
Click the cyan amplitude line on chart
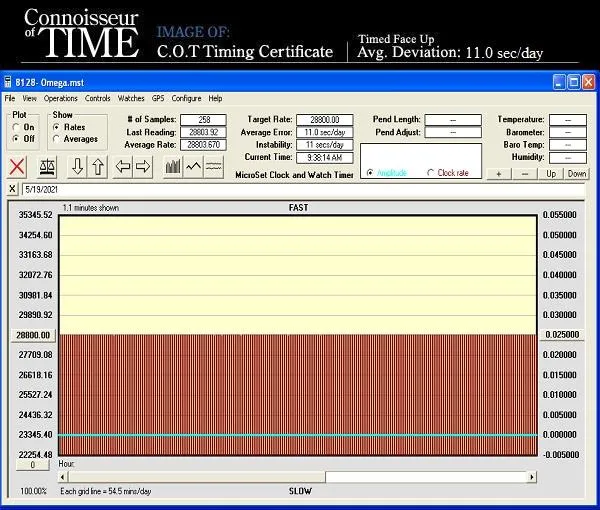[x=298, y=435]
